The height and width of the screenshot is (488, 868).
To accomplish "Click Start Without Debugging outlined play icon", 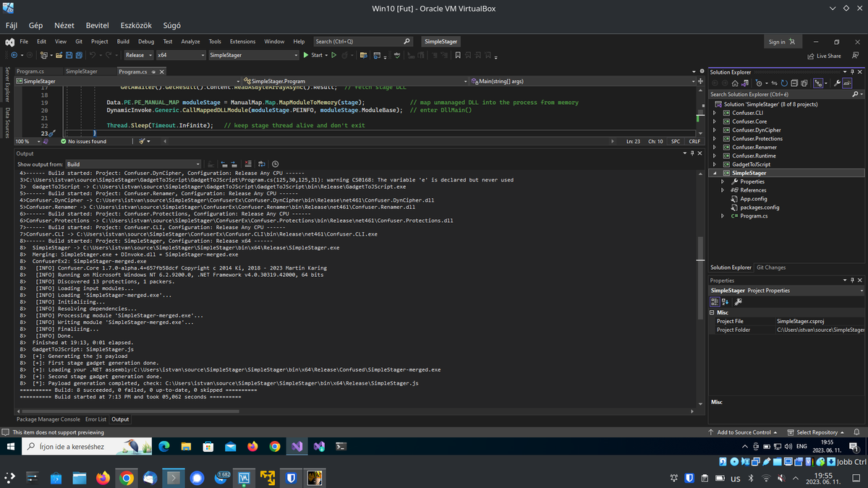I will pos(333,55).
